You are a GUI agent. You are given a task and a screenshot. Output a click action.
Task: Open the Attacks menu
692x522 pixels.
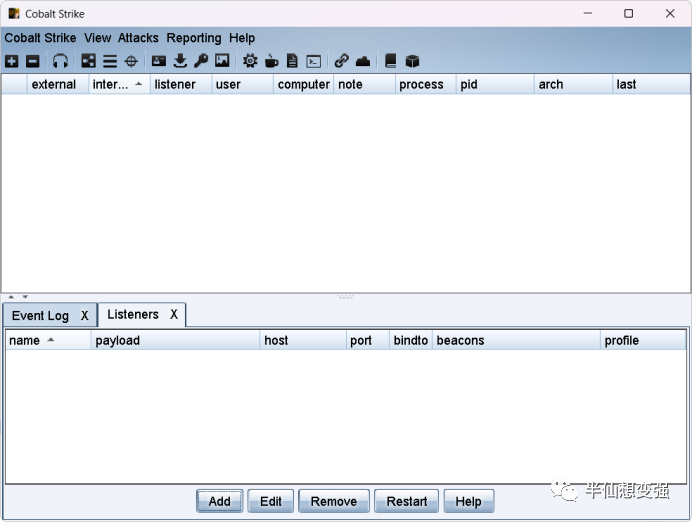click(x=138, y=38)
